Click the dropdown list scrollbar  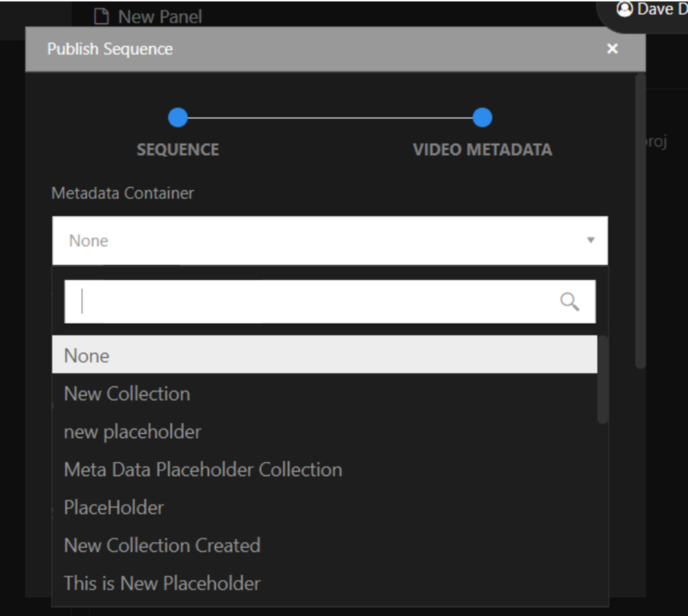(x=603, y=380)
